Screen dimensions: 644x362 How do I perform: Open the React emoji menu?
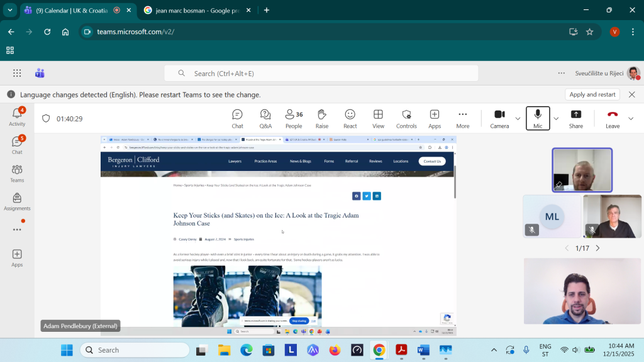[350, 118]
